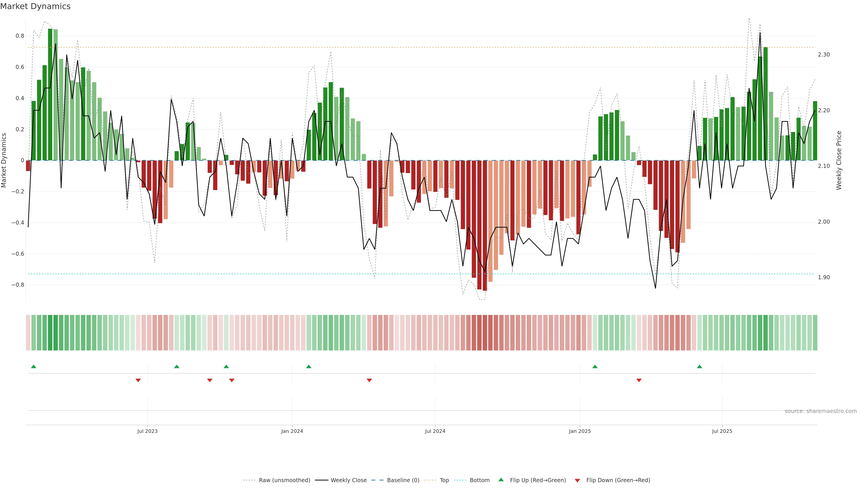Viewport: 868px width, 488px height.
Task: Toggle Baseline (0) legend entry
Action: 403,480
